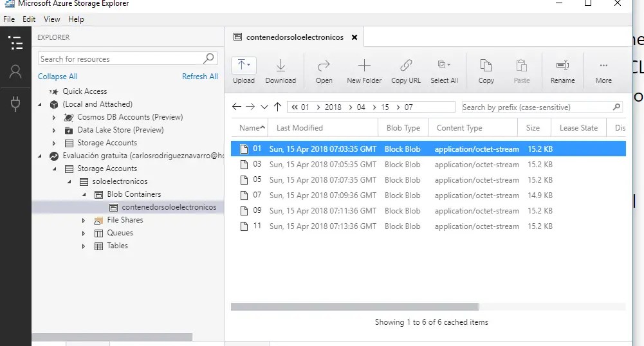Viewport: 644px width, 346px height.
Task: Expand Data Lake Store (Preview)
Action: point(54,130)
